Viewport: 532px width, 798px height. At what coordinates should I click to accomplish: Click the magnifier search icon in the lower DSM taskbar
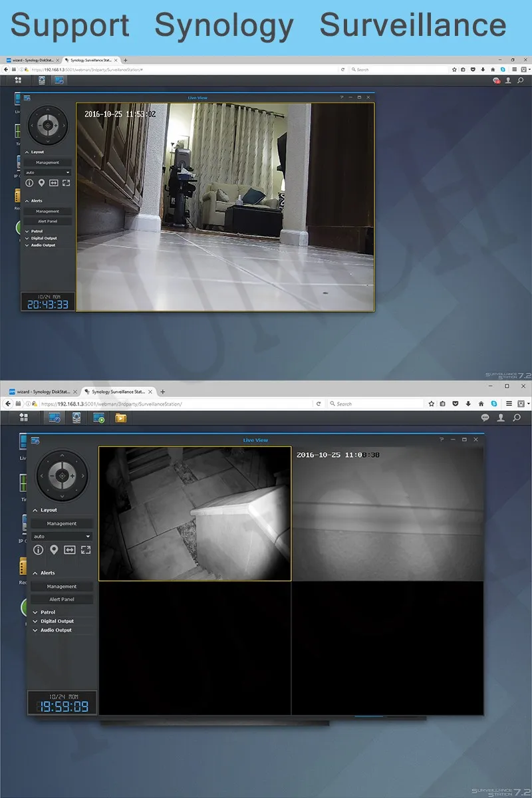tap(517, 418)
